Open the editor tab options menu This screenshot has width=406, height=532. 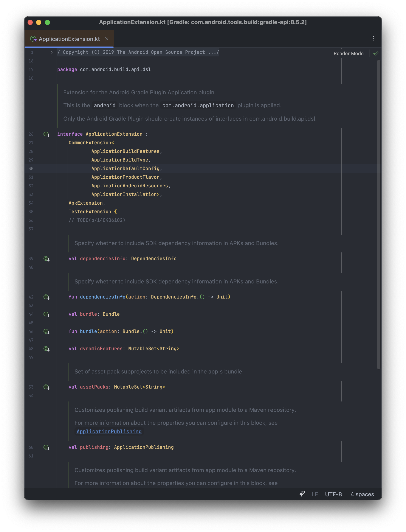point(373,39)
